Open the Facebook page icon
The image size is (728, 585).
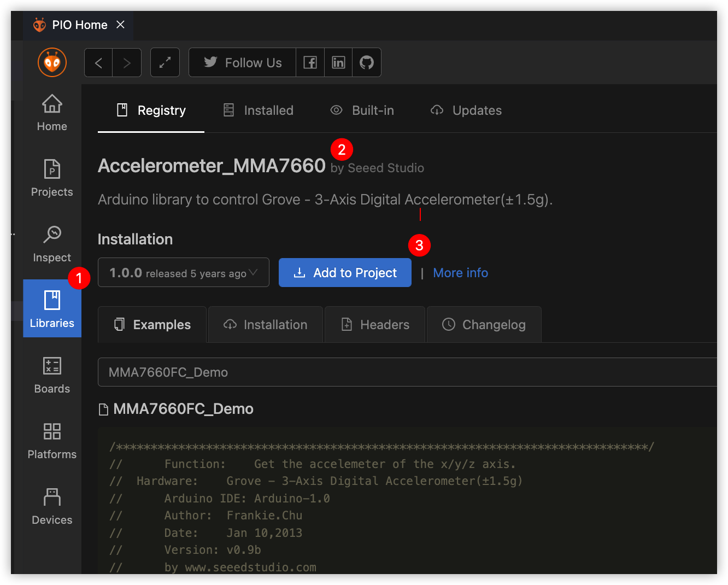coord(310,63)
